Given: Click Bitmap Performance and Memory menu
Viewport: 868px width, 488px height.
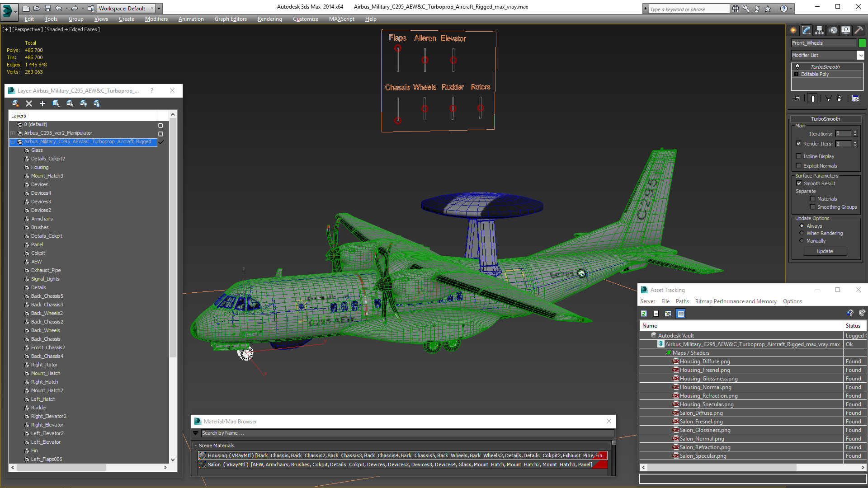Looking at the screenshot, I should coord(736,301).
